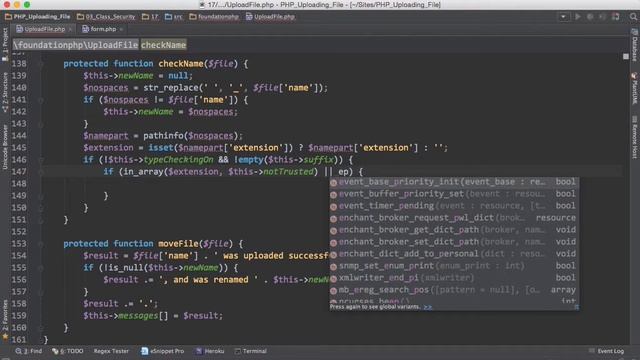This screenshot has width=640, height=360.
Task: Select mb_ereg_search_pos suggestion
Action: click(454, 290)
